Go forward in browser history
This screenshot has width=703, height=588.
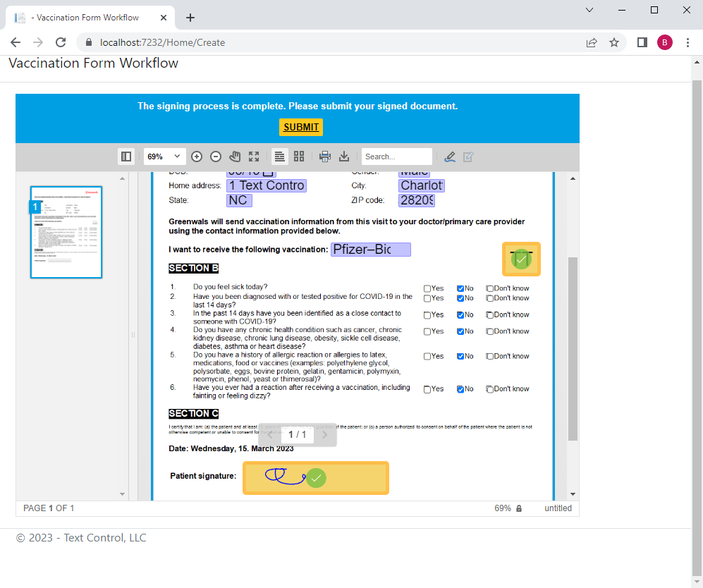[x=38, y=42]
